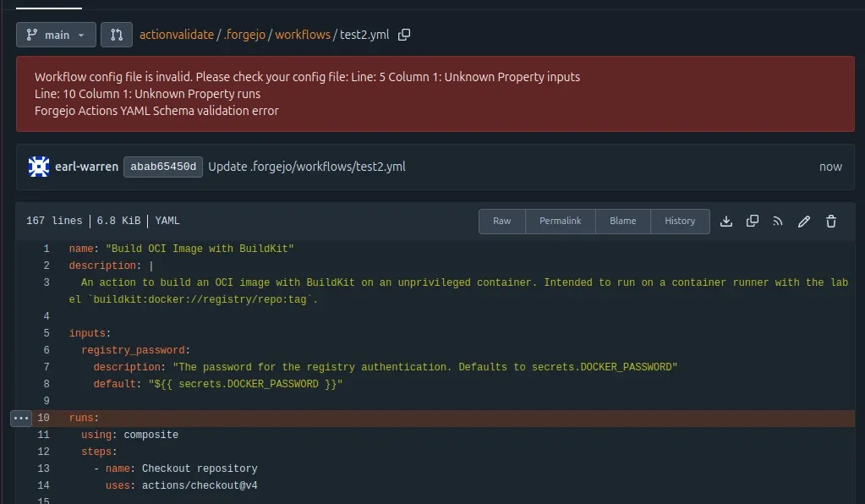Download the raw test2.yml file

pyautogui.click(x=725, y=221)
